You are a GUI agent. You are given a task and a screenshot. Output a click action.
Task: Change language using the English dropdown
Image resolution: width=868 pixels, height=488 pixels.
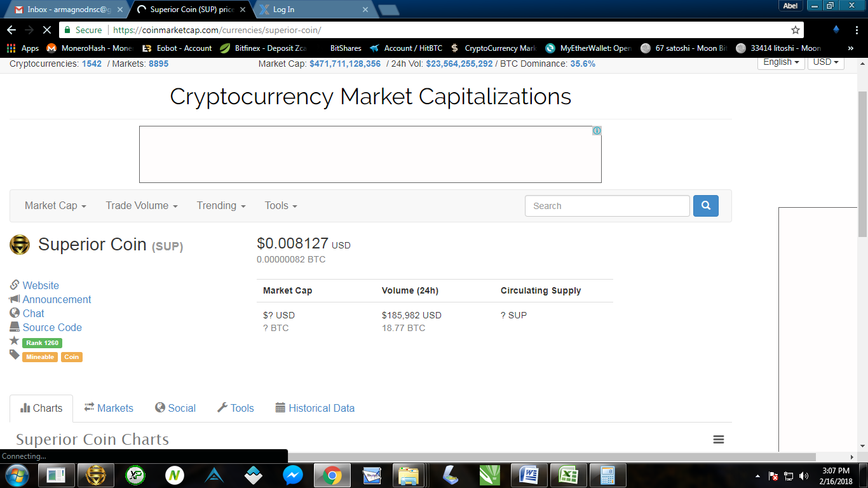781,62
